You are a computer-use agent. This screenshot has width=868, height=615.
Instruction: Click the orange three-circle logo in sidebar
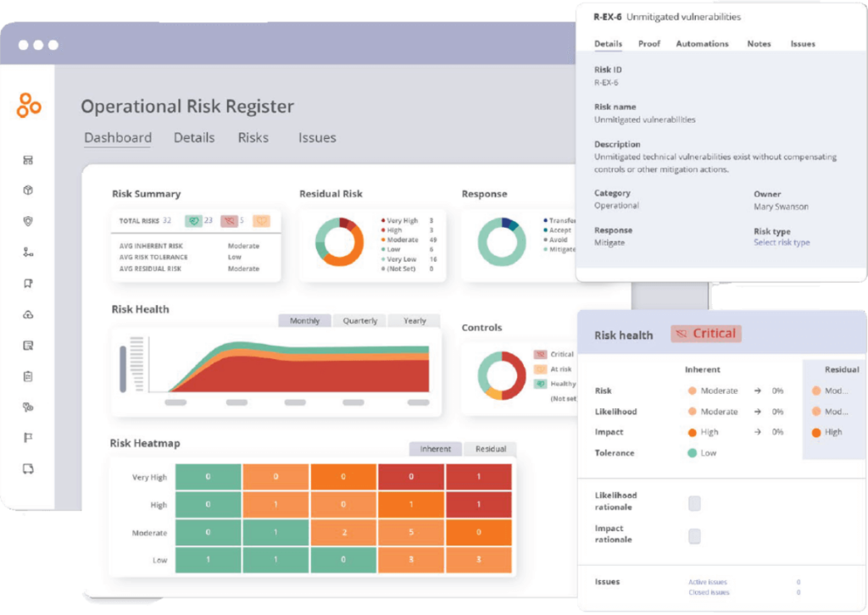28,107
